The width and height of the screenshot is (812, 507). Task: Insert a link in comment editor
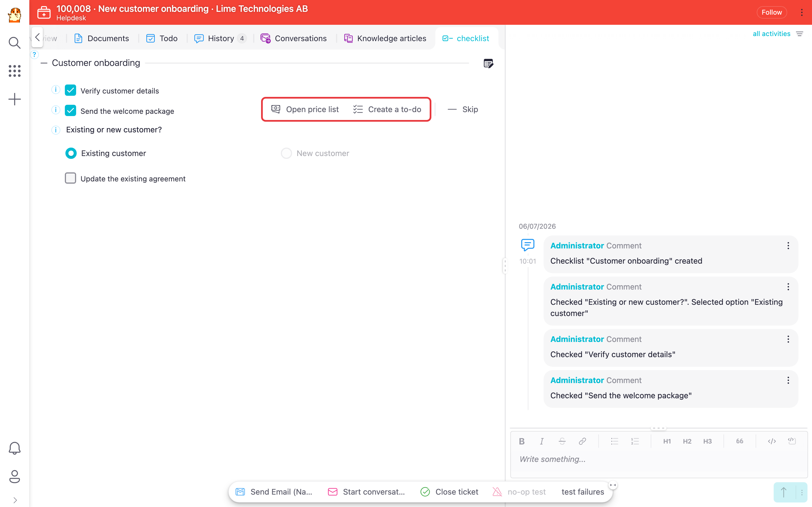582,441
